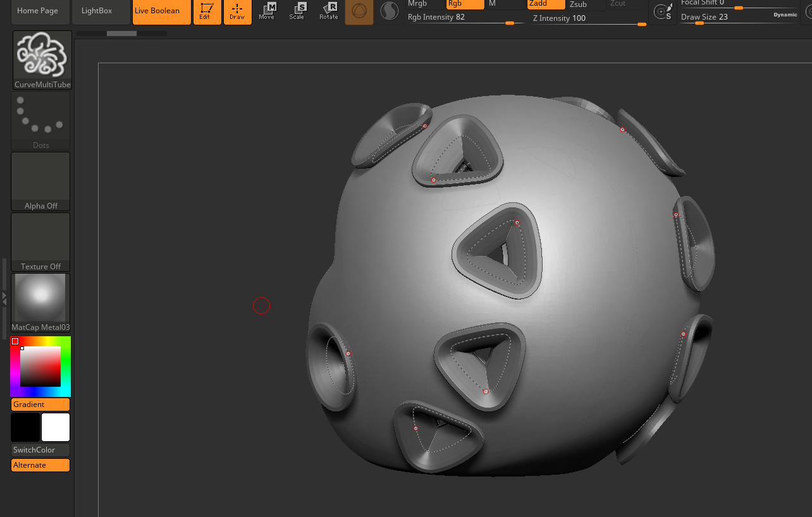Open the MatCap Metal03 material picker

(x=40, y=303)
